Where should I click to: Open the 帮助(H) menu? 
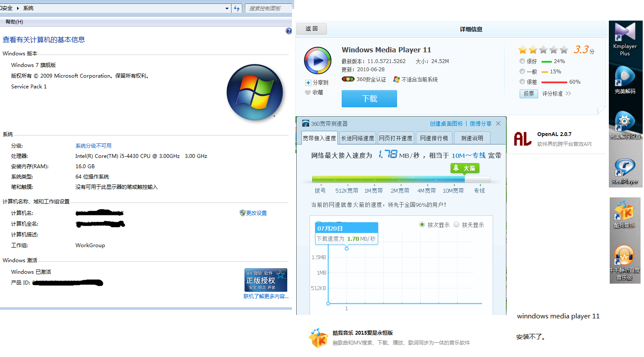coord(14,22)
